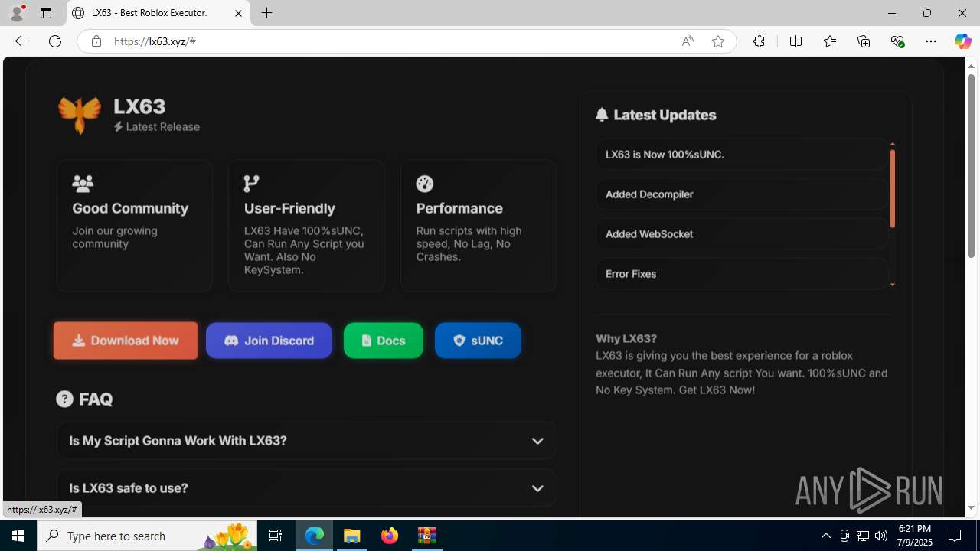Click the Performance gauge icon
The width and height of the screenshot is (980, 551).
[425, 184]
